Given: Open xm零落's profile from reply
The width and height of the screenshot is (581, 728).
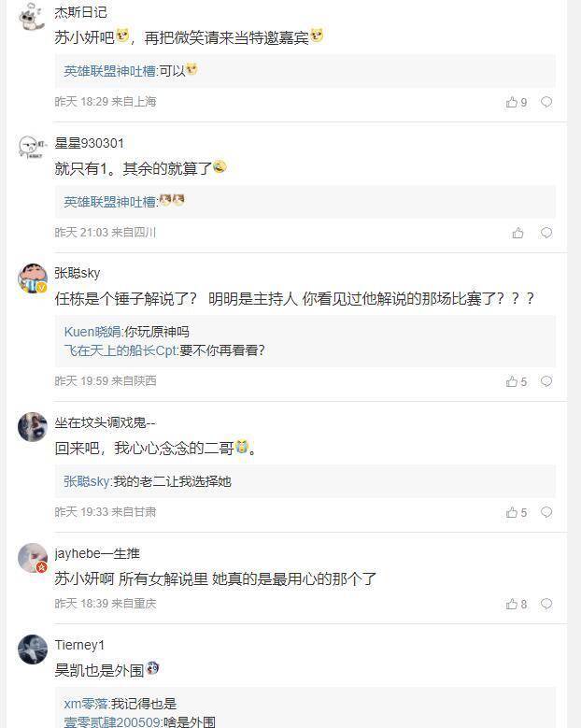Looking at the screenshot, I should 86,704.
